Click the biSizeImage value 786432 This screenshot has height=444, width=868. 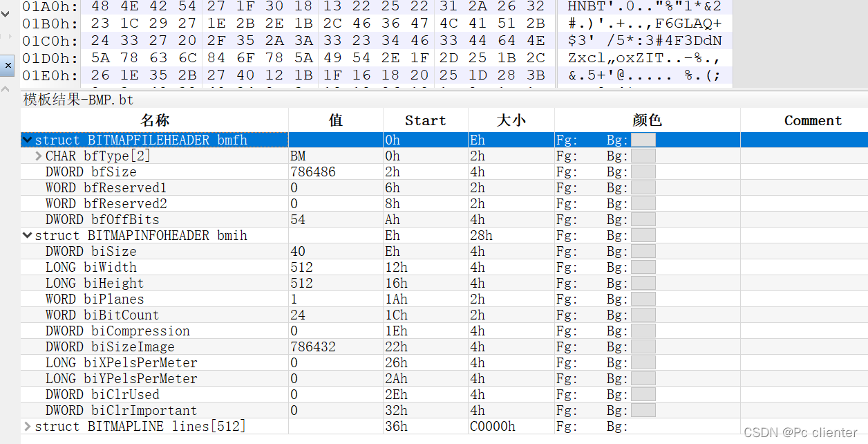tap(313, 346)
